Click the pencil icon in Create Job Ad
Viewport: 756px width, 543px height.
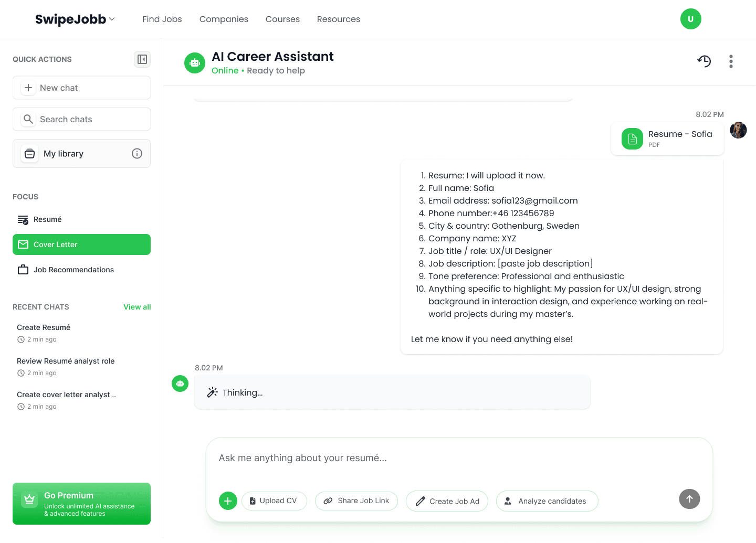tap(421, 501)
